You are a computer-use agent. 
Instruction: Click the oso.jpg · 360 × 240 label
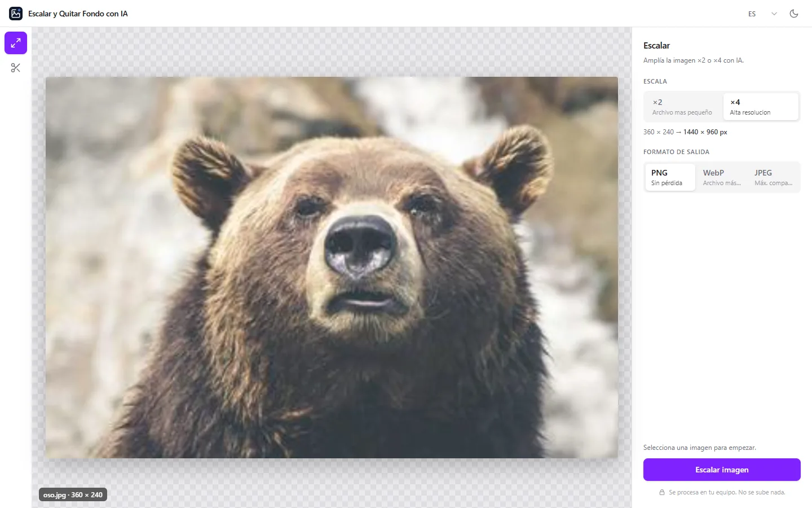click(x=73, y=495)
